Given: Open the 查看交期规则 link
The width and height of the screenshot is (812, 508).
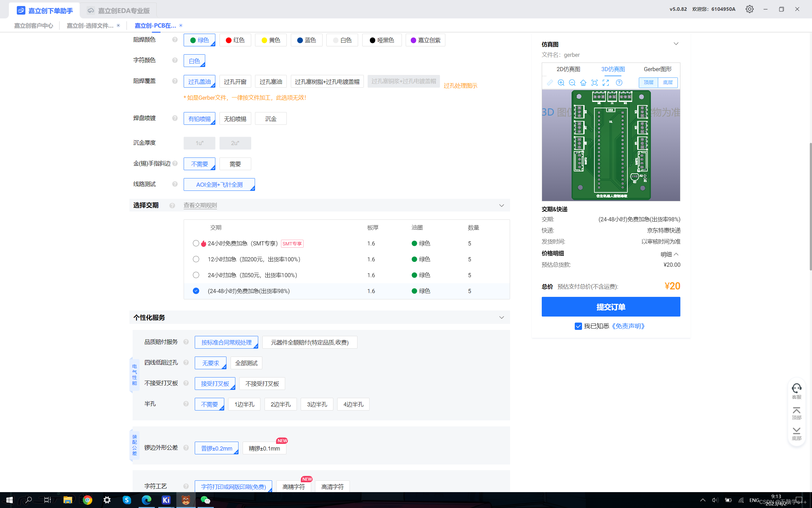Looking at the screenshot, I should 200,205.
